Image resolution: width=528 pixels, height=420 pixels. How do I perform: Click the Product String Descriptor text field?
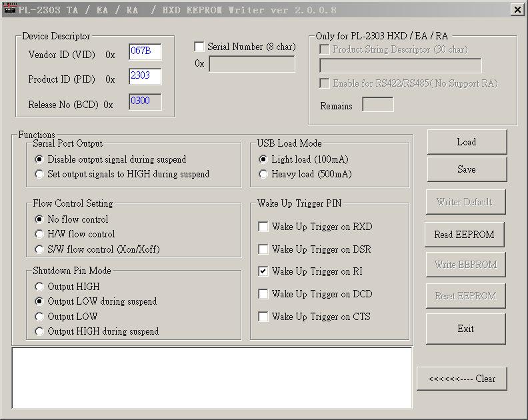[401, 66]
